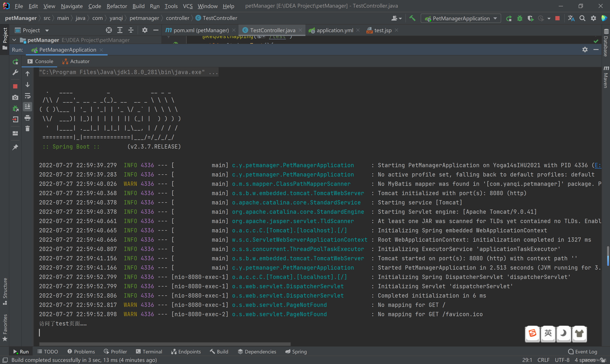Click the green rerun icon in top toolbar
Image resolution: width=610 pixels, height=364 pixels.
(509, 18)
